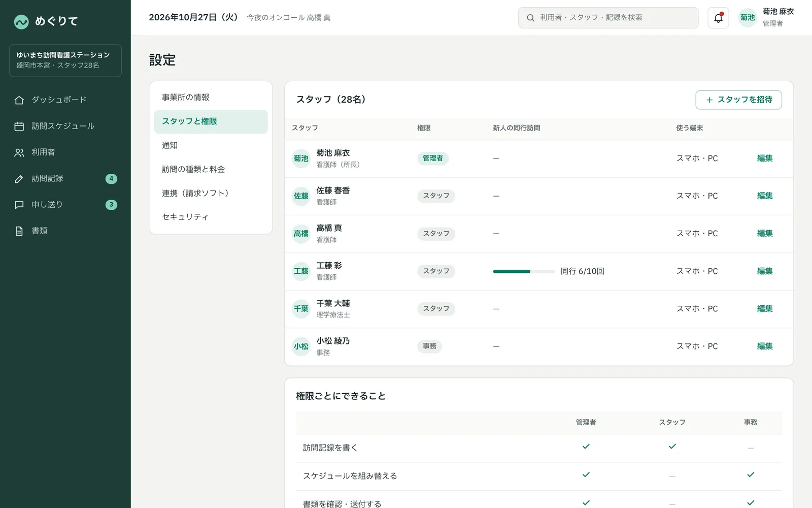
Task: Open 通知 settings section
Action: pos(211,145)
